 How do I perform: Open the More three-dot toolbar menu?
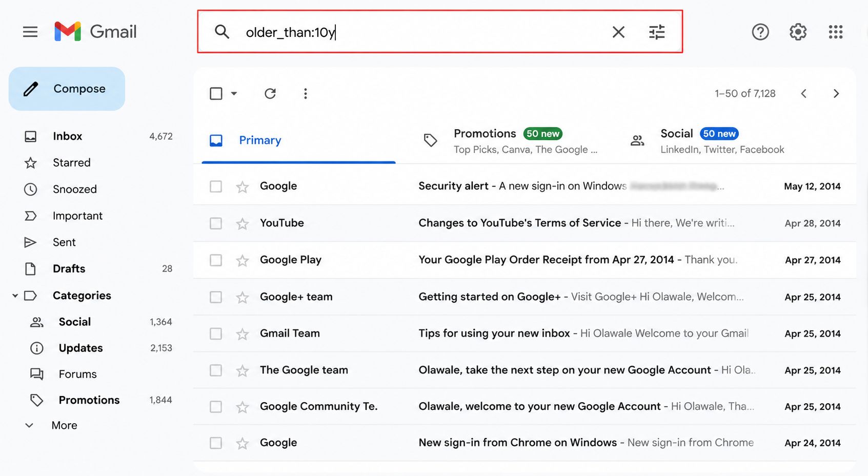click(306, 93)
